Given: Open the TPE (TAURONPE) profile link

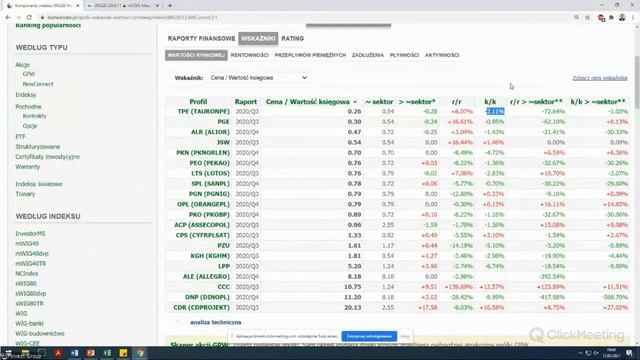Looking at the screenshot, I should tap(203, 111).
